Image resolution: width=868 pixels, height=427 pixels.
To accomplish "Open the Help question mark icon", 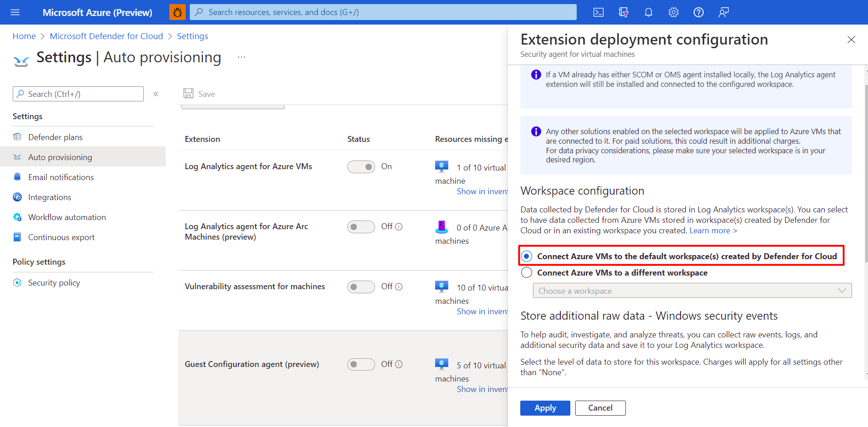I will tap(699, 12).
